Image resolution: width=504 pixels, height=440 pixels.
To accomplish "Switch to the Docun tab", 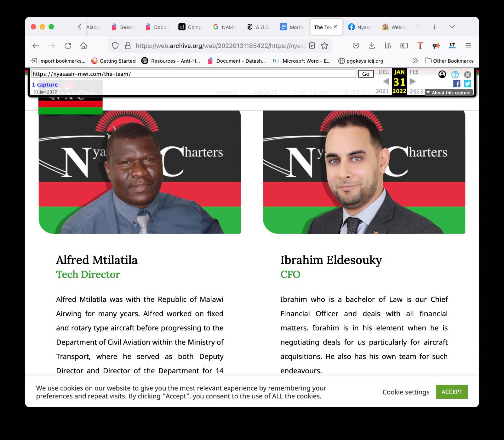I will tap(157, 27).
